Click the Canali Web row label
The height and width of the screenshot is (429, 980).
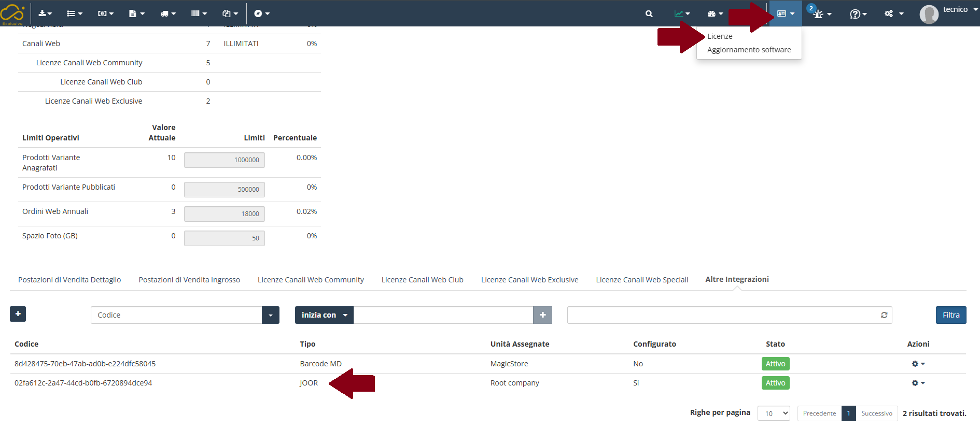pyautogui.click(x=41, y=44)
